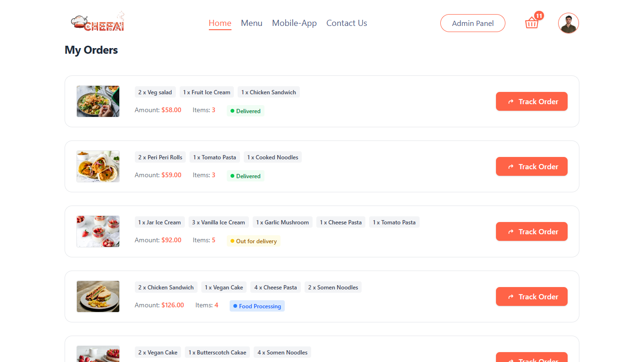This screenshot has height=362, width=644.
Task: Open the user profile avatar
Action: coord(568,23)
